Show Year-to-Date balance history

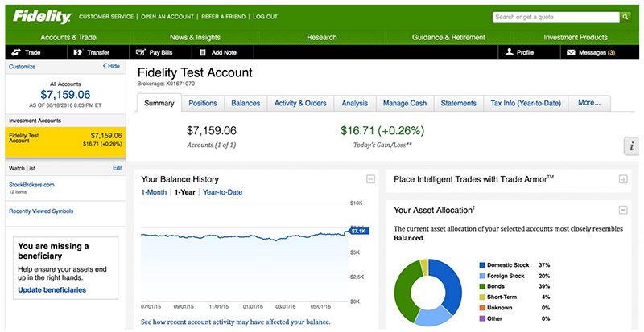coord(223,192)
